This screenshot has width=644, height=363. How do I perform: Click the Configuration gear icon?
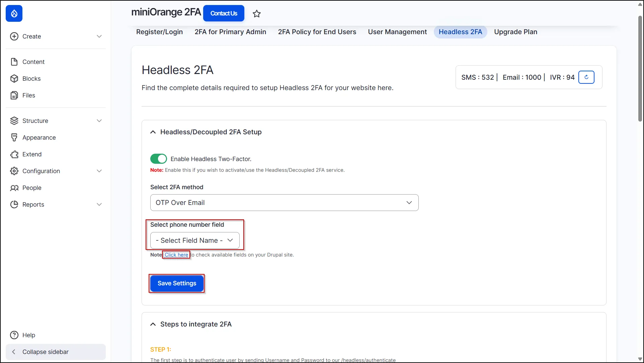14,171
